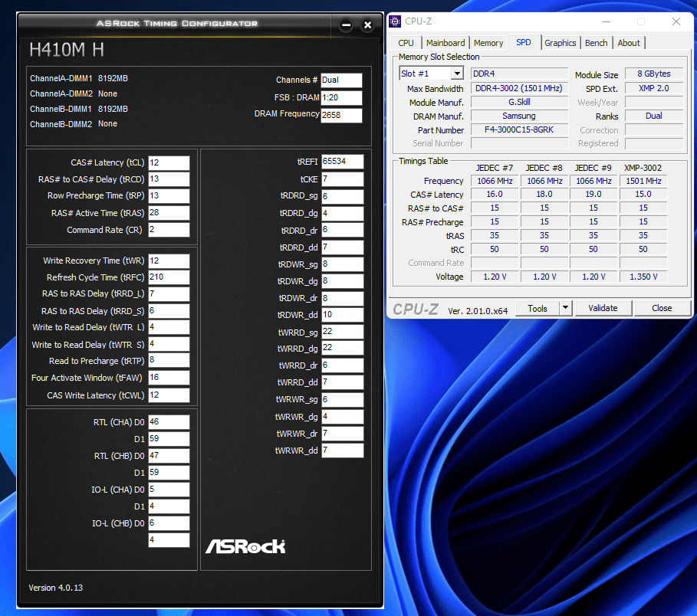This screenshot has width=697, height=616.
Task: Switch to the Memory tab
Action: [x=488, y=43]
